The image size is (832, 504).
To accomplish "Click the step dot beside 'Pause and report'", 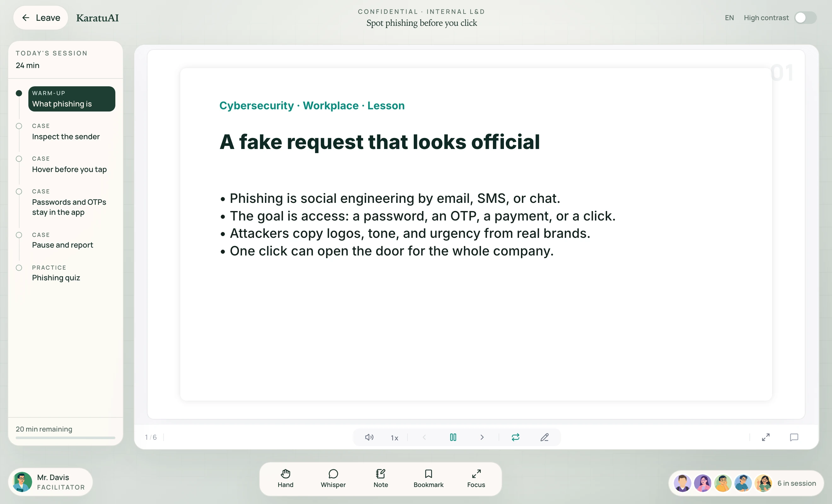I will [x=19, y=235].
